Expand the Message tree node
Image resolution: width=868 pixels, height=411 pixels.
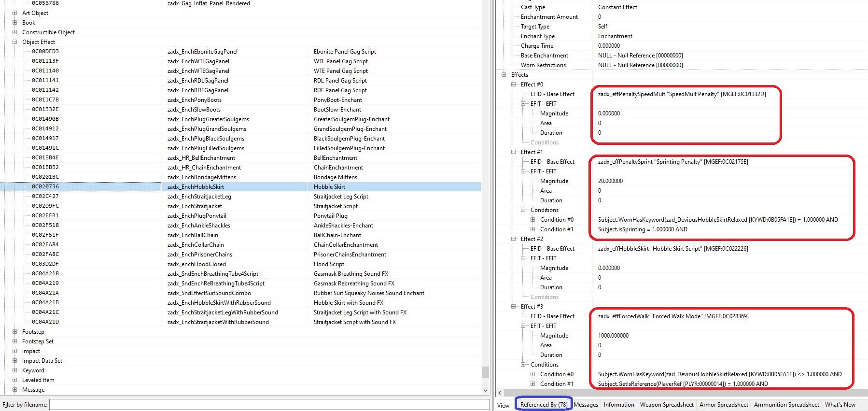click(15, 390)
